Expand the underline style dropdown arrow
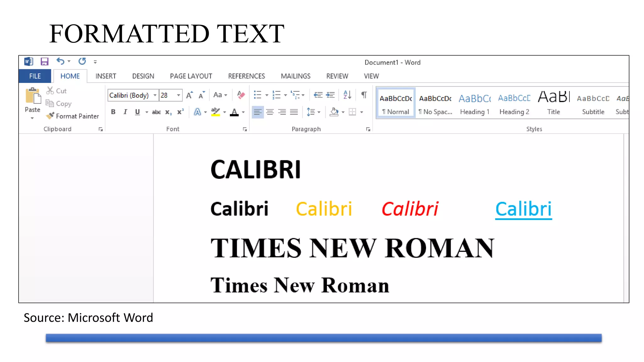The image size is (644, 362). point(147,112)
